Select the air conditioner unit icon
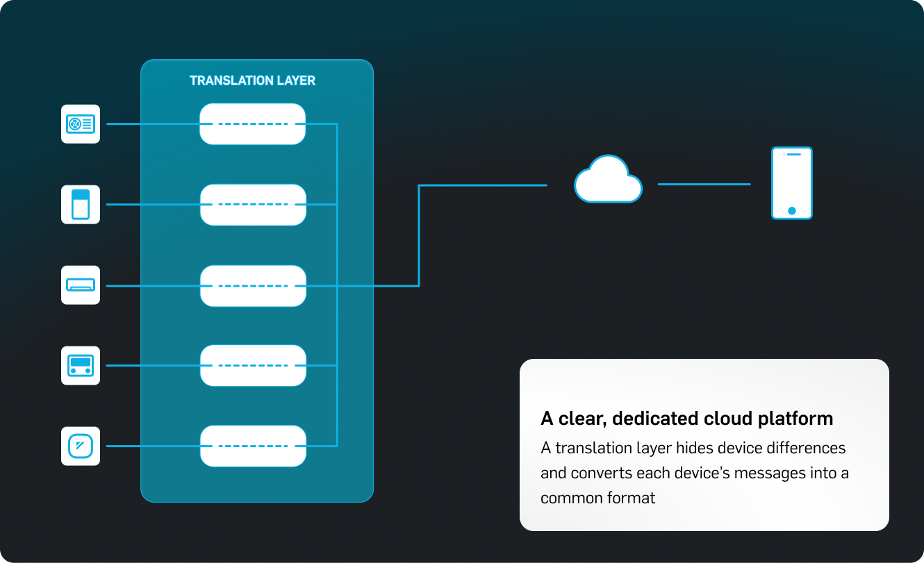Image resolution: width=924 pixels, height=563 pixels. point(80,285)
